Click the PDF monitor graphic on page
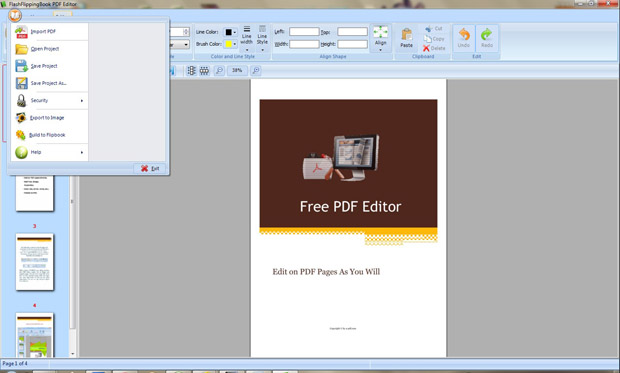This screenshot has width=620, height=373. [x=341, y=157]
